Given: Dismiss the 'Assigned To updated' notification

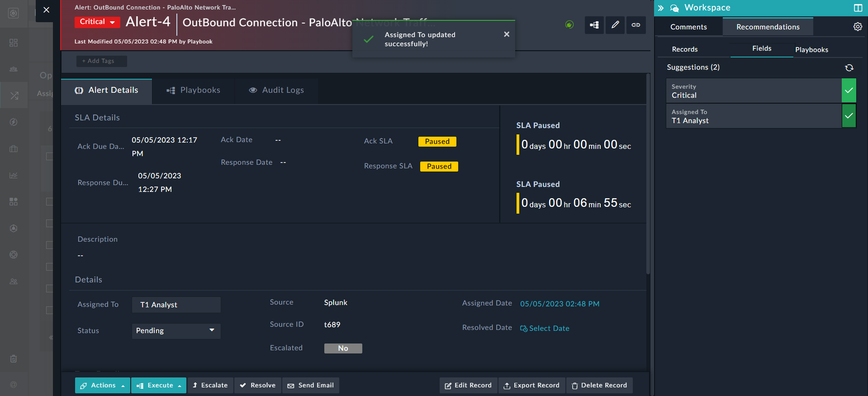Looking at the screenshot, I should click(x=507, y=34).
